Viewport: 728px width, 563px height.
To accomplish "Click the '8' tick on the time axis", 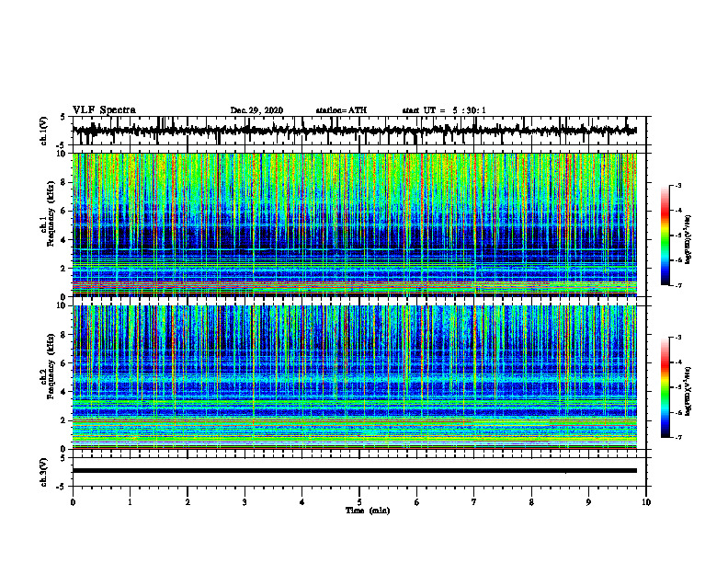I will point(531,502).
